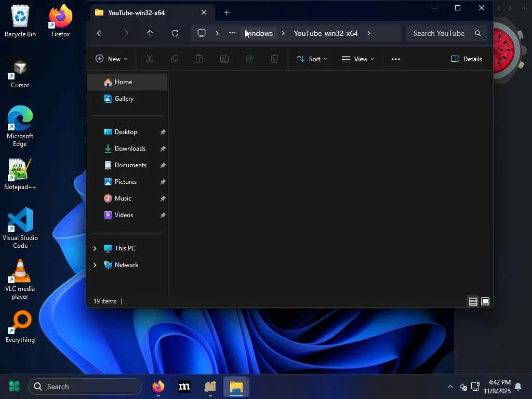Open File Explorer from the taskbar
The width and height of the screenshot is (532, 399).
(x=236, y=387)
